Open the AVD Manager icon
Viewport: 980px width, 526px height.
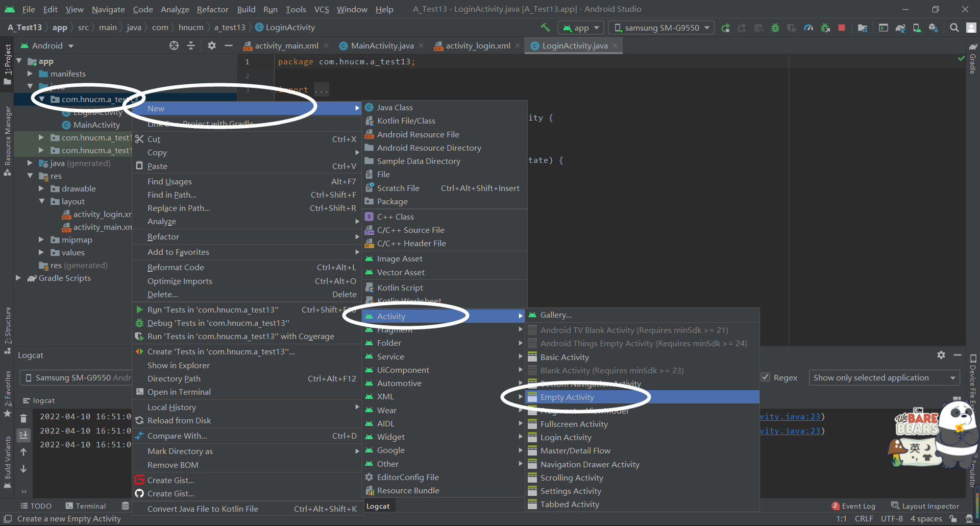(917, 28)
